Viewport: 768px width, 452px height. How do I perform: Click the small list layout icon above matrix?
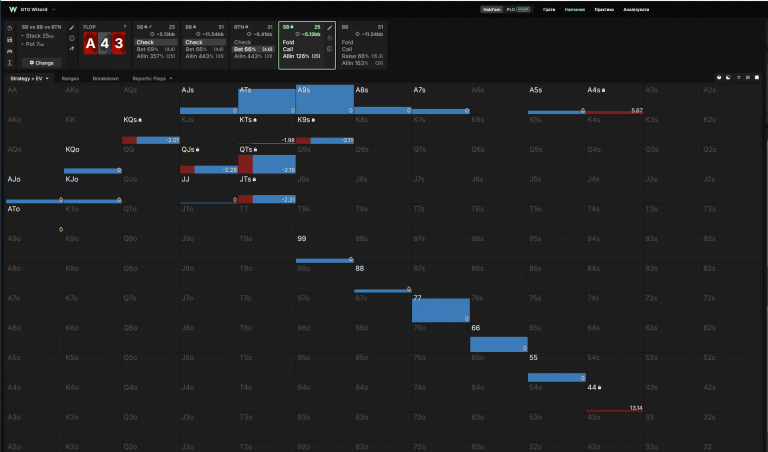point(739,77)
